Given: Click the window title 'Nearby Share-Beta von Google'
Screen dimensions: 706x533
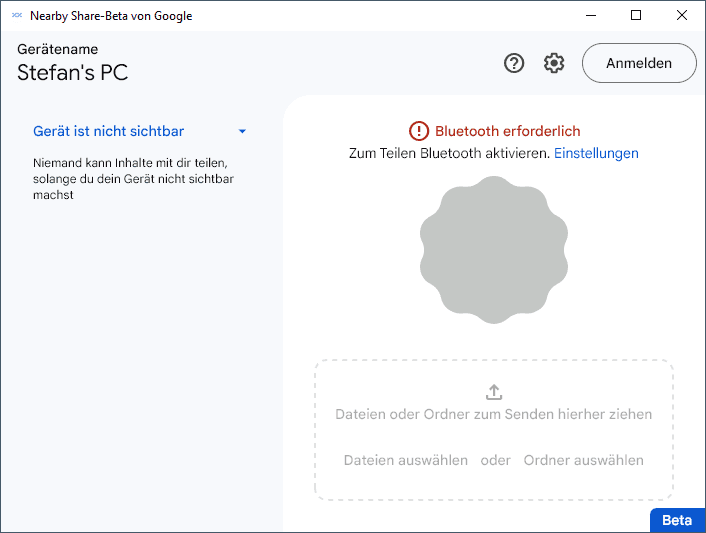Looking at the screenshot, I should point(111,16).
